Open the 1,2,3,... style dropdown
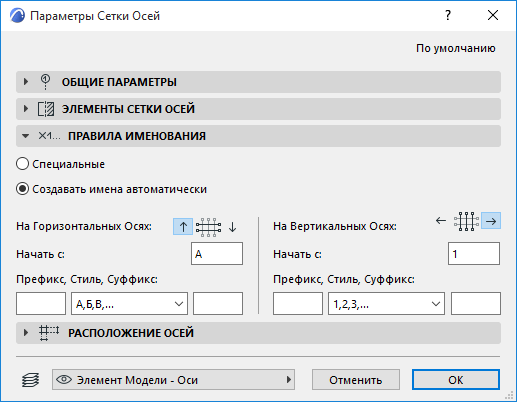Screen dimensions: 517x402 coord(386,304)
